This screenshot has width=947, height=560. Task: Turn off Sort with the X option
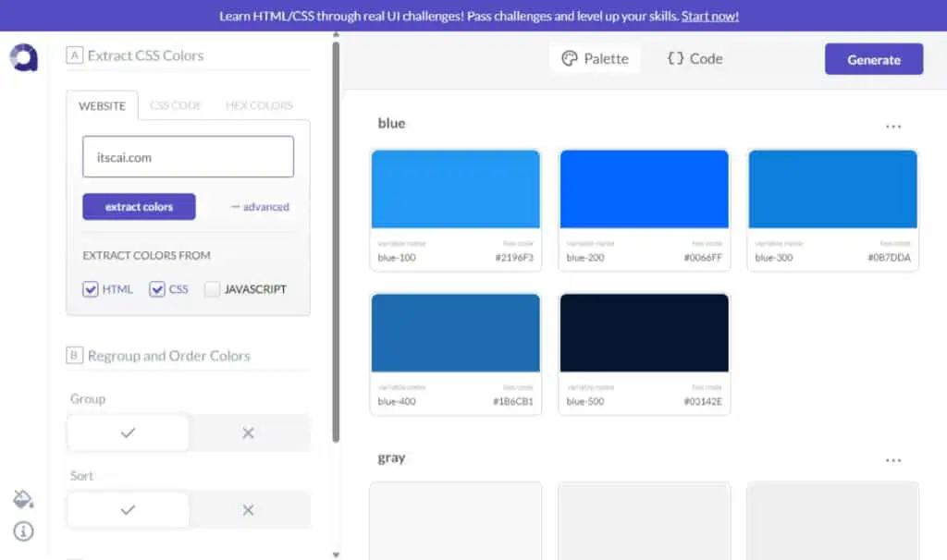click(248, 510)
